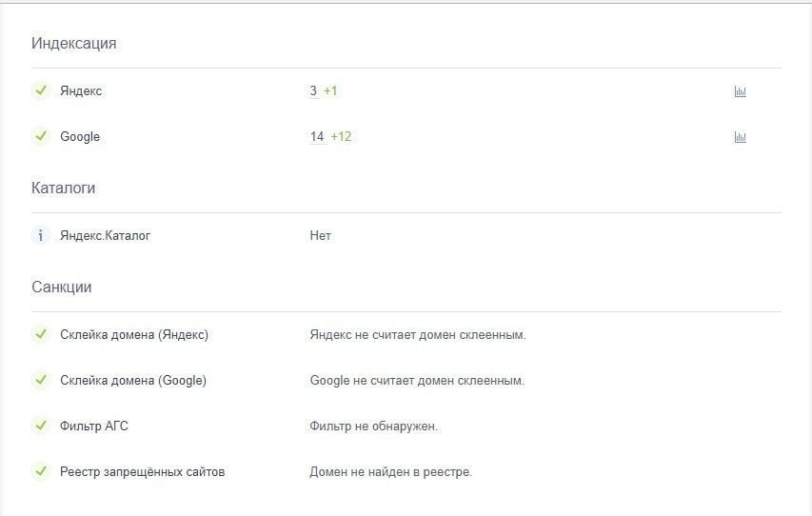
Task: Click the Реестр запрещённых сайтов label
Action: (142, 471)
